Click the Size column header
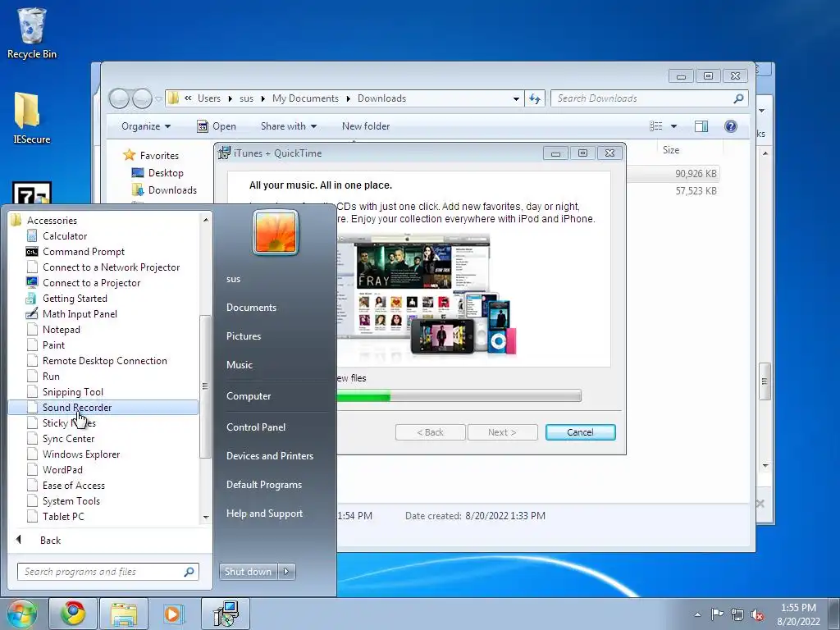 671,150
